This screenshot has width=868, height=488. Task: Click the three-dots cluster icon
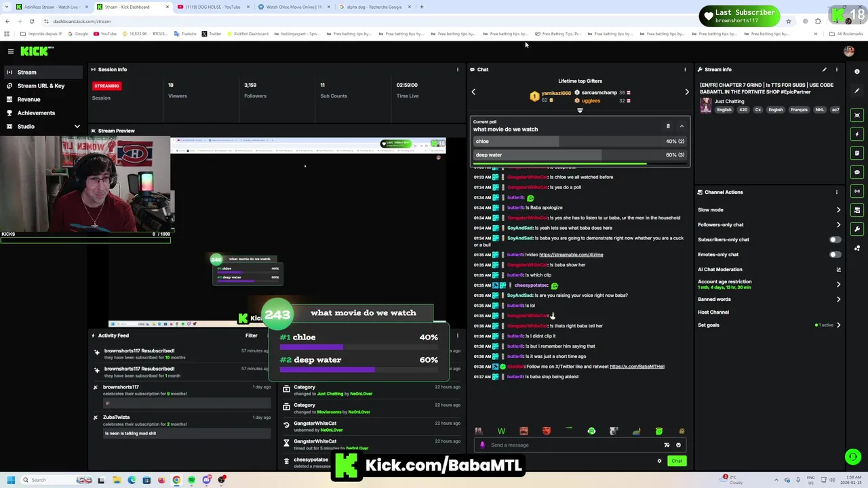pos(857,248)
